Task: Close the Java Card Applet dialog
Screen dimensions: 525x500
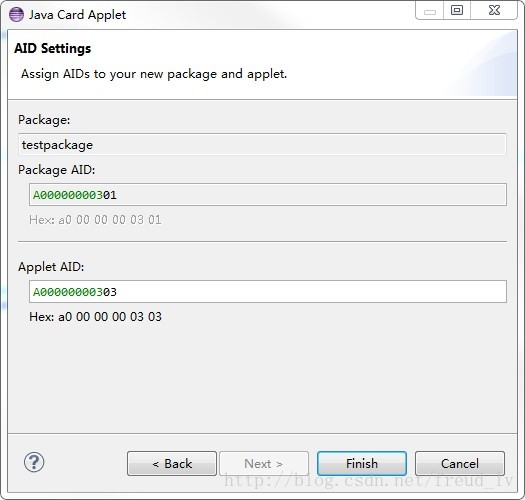Action: (x=494, y=10)
